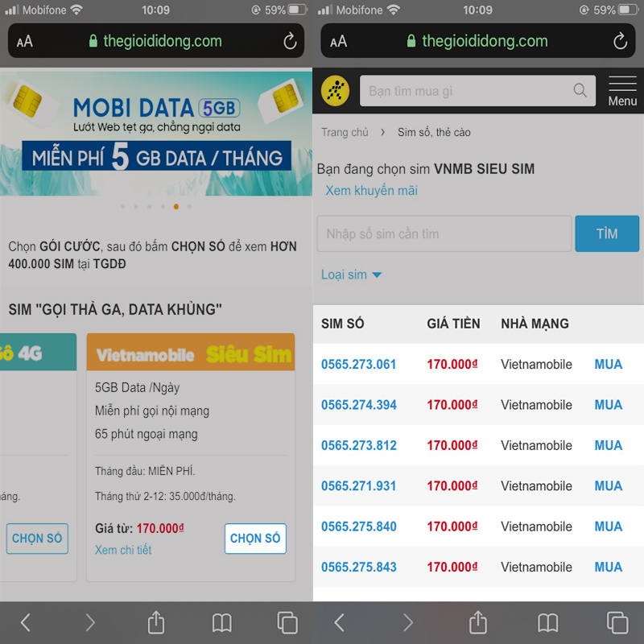Go forward using right browser forward arrow
644x644 pixels.
pos(408,621)
